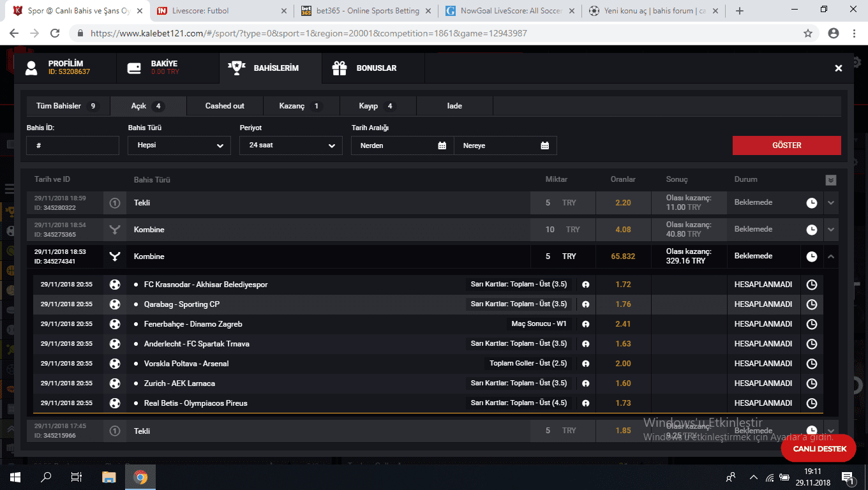Open a new browser tab

click(740, 11)
